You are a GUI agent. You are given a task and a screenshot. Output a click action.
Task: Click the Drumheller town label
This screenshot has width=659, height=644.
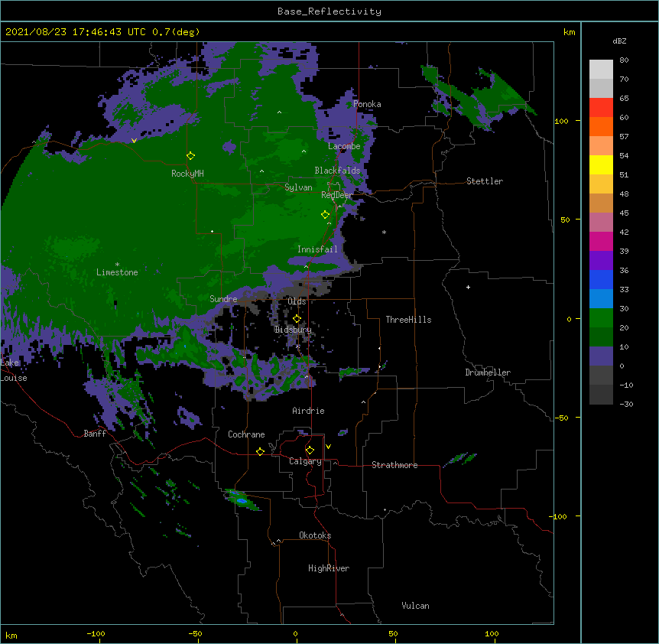pyautogui.click(x=488, y=372)
